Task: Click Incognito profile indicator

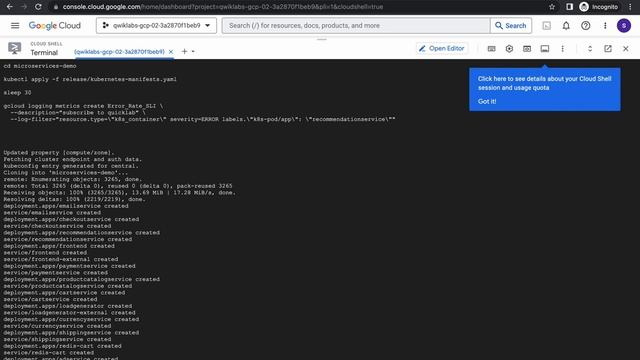Action: [x=599, y=7]
